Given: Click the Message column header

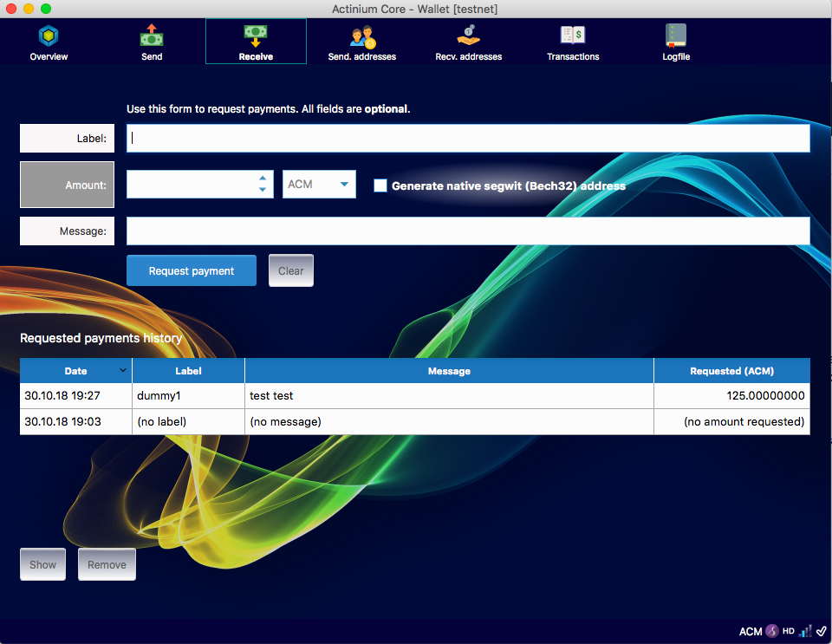Looking at the screenshot, I should tap(449, 371).
